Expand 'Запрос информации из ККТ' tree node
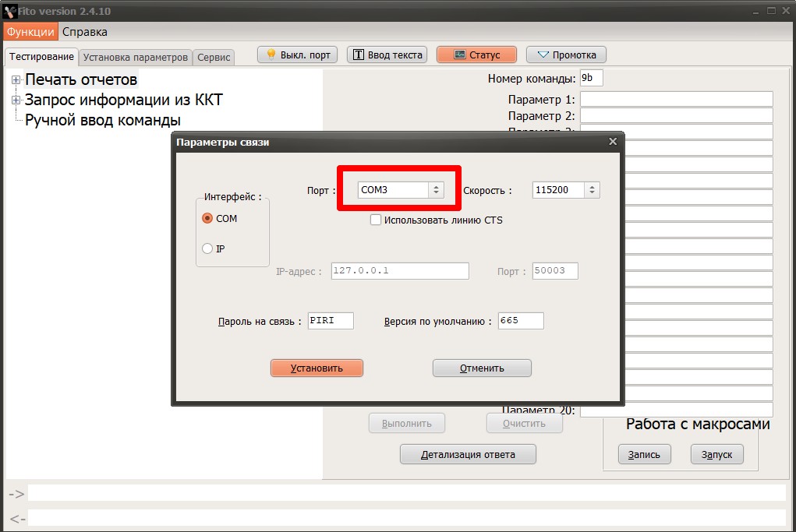 tap(16, 100)
